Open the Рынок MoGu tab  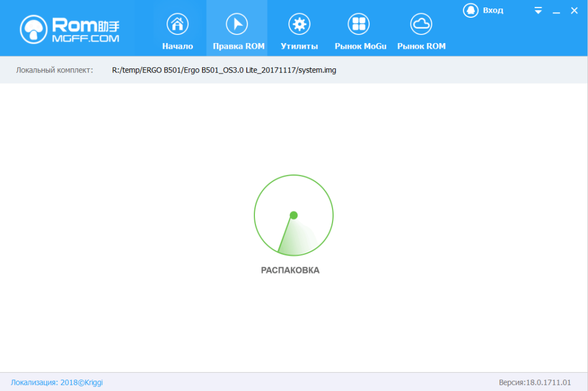[360, 32]
